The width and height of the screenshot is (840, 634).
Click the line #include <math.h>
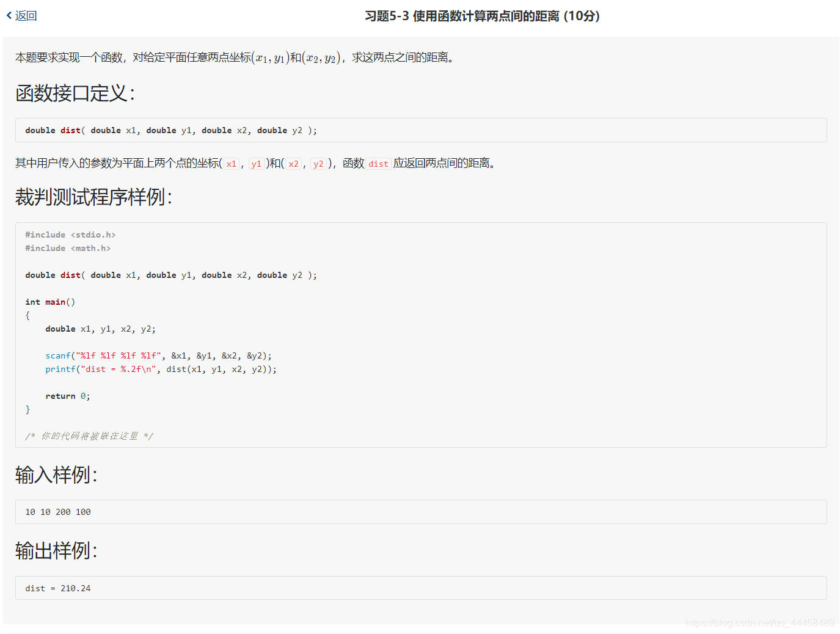pos(68,248)
